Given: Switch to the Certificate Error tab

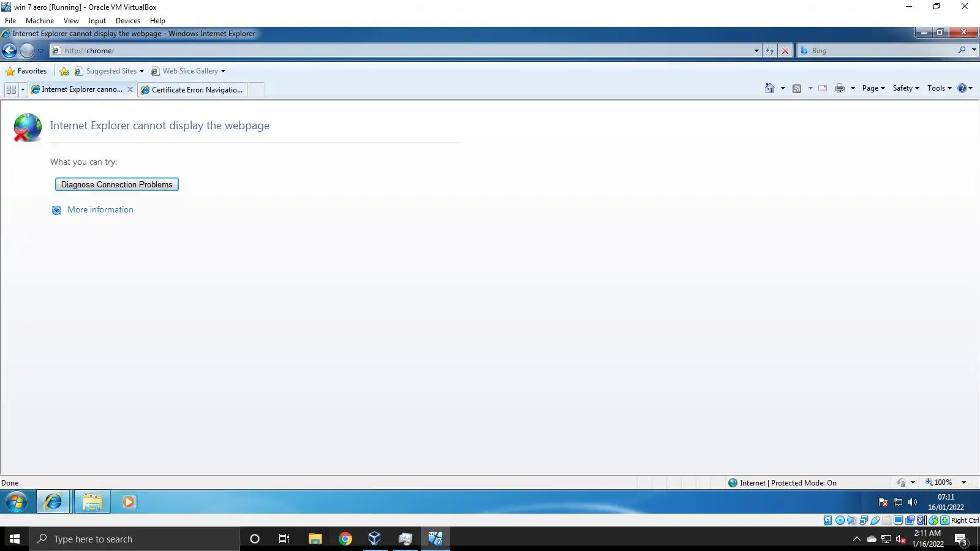Looking at the screenshot, I should pos(192,90).
